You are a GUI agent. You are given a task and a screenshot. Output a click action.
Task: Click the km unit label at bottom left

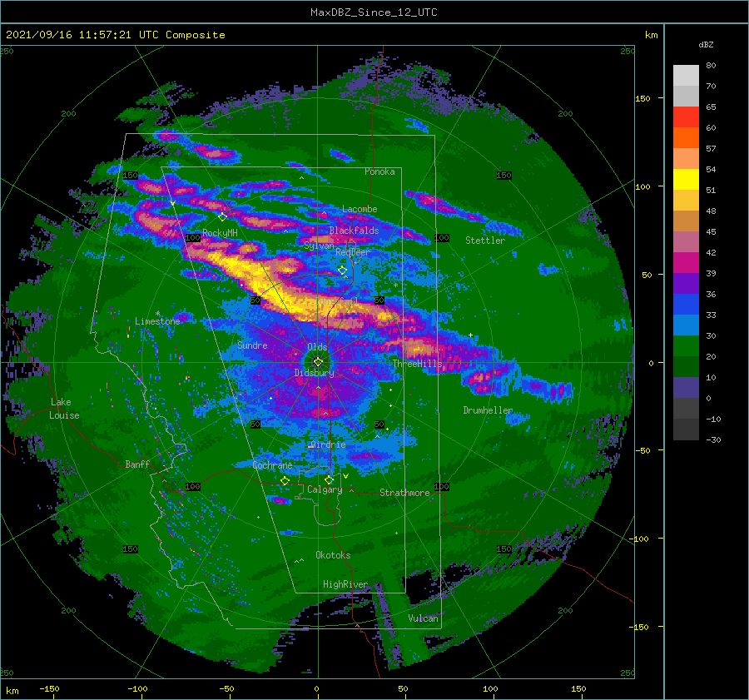click(x=12, y=691)
